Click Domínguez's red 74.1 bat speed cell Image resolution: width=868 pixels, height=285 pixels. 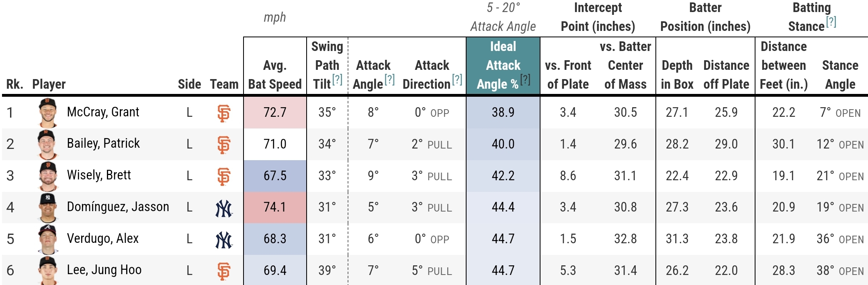[x=275, y=207]
